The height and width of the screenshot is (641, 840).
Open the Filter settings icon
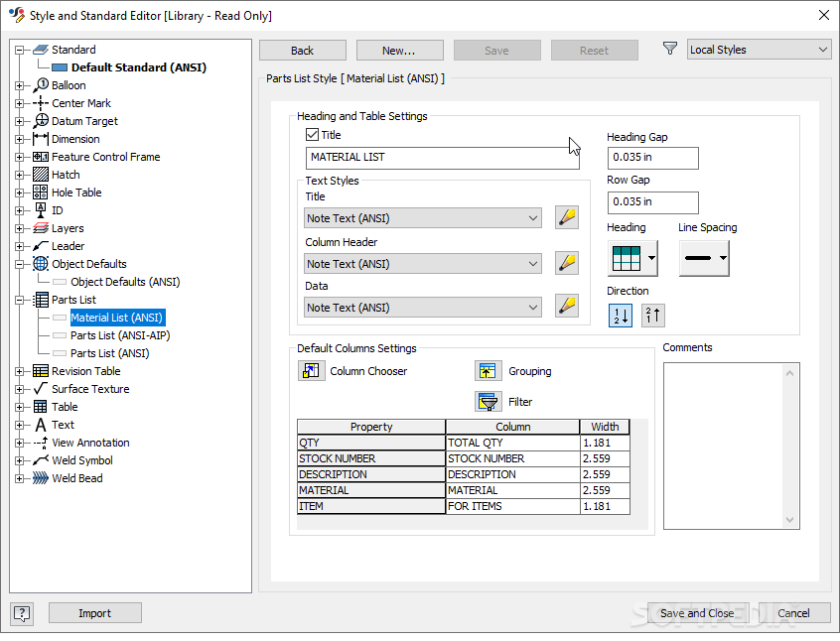tap(489, 401)
